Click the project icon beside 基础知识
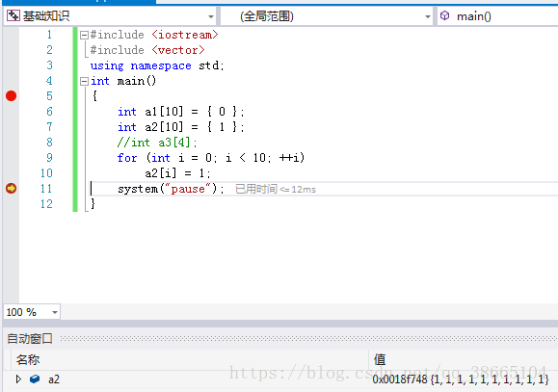The image size is (558, 392). point(13,16)
